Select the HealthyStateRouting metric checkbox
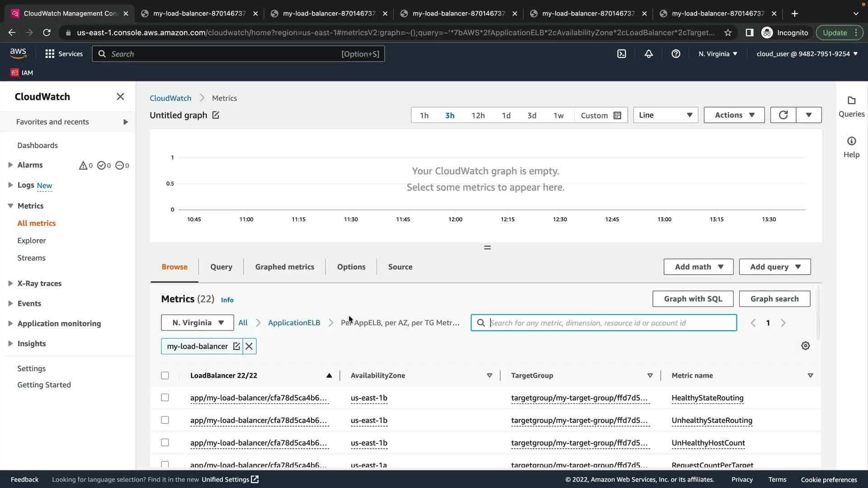The width and height of the screenshot is (868, 488). [165, 398]
